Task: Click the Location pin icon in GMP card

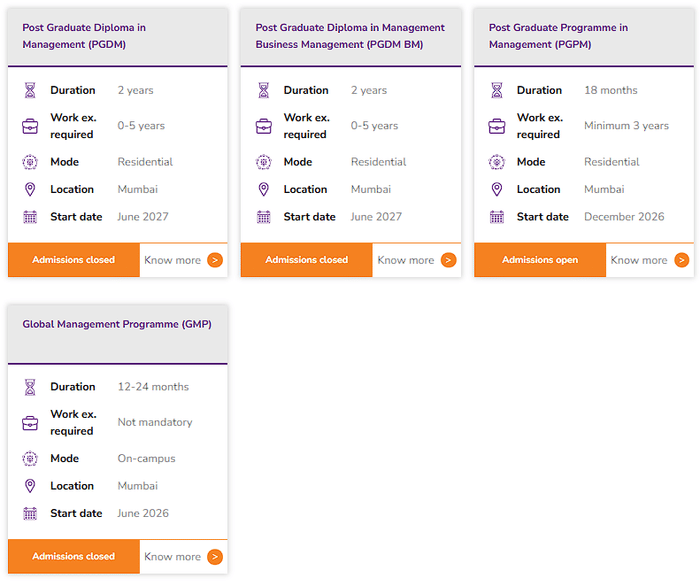Action: click(30, 486)
